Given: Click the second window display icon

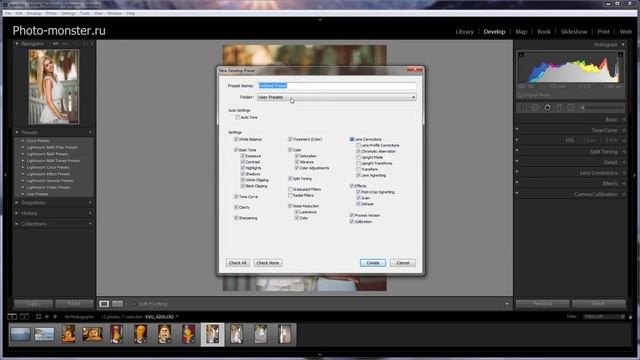Looking at the screenshot, I should pos(24,317).
